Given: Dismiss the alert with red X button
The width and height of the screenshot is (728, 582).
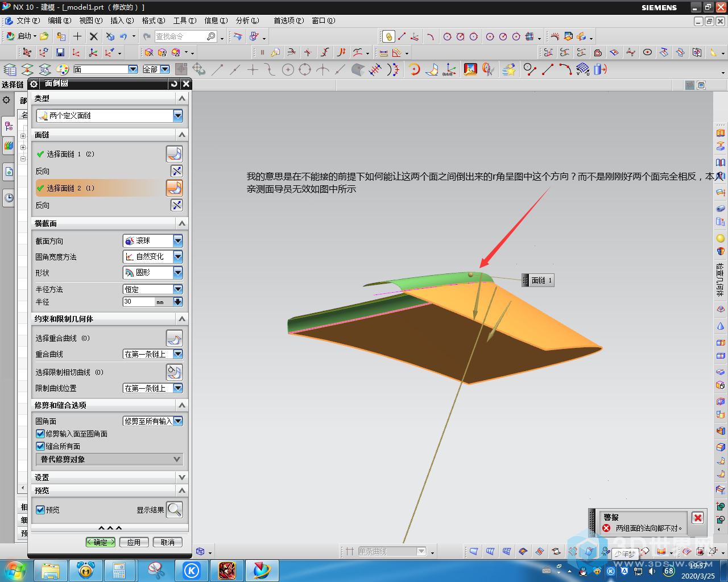Looking at the screenshot, I should coord(698,518).
